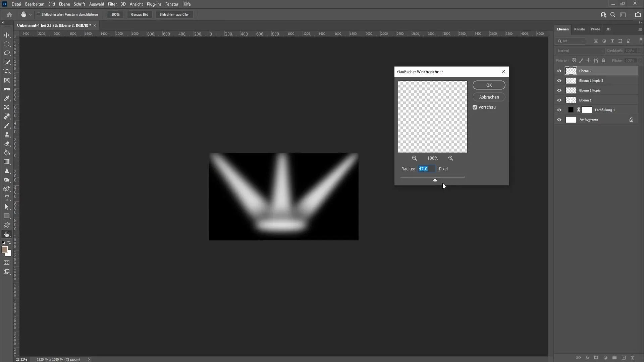Select the Horizontal Type tool
644x362 pixels.
(x=7, y=198)
